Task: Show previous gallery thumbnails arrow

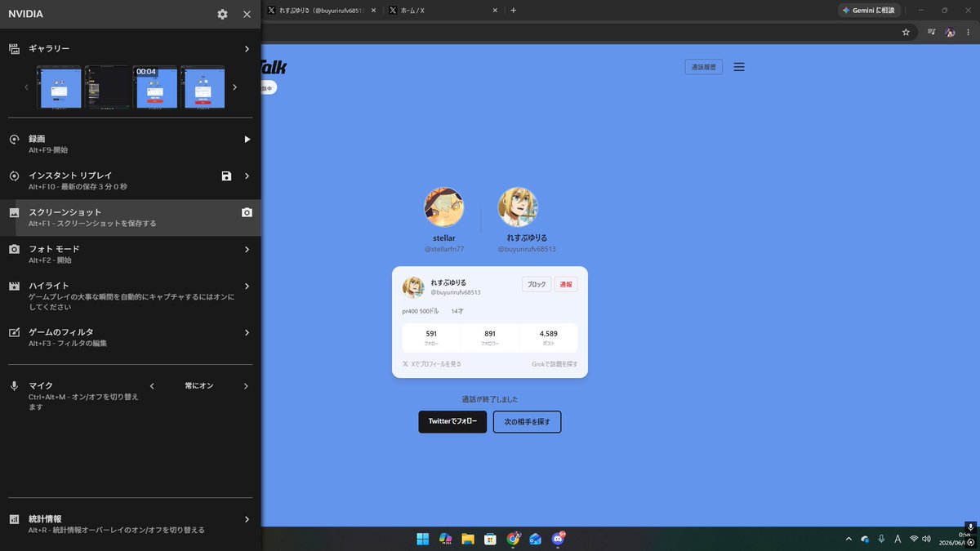Action: coord(26,87)
